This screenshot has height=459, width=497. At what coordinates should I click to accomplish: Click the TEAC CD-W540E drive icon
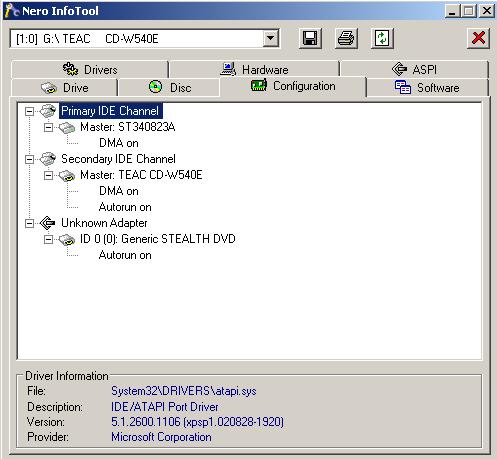pyautogui.click(x=67, y=176)
